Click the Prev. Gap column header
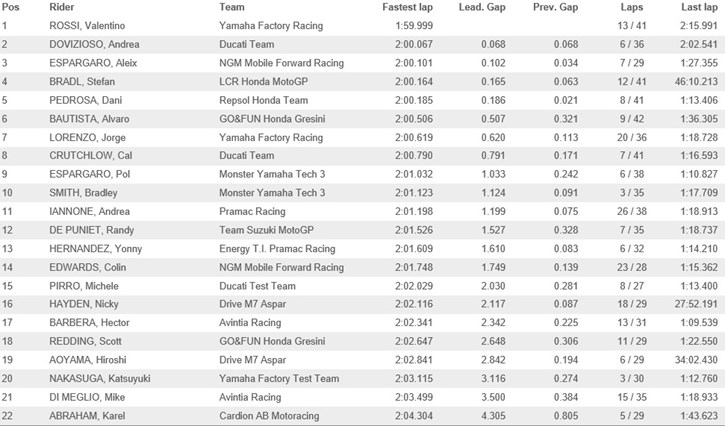The height and width of the screenshot is (426, 725). tap(555, 7)
